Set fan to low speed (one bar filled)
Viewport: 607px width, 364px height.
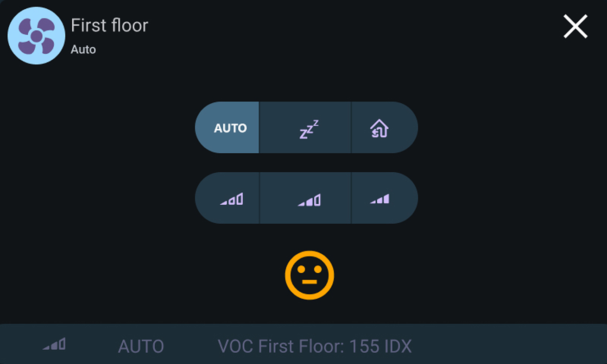(231, 199)
